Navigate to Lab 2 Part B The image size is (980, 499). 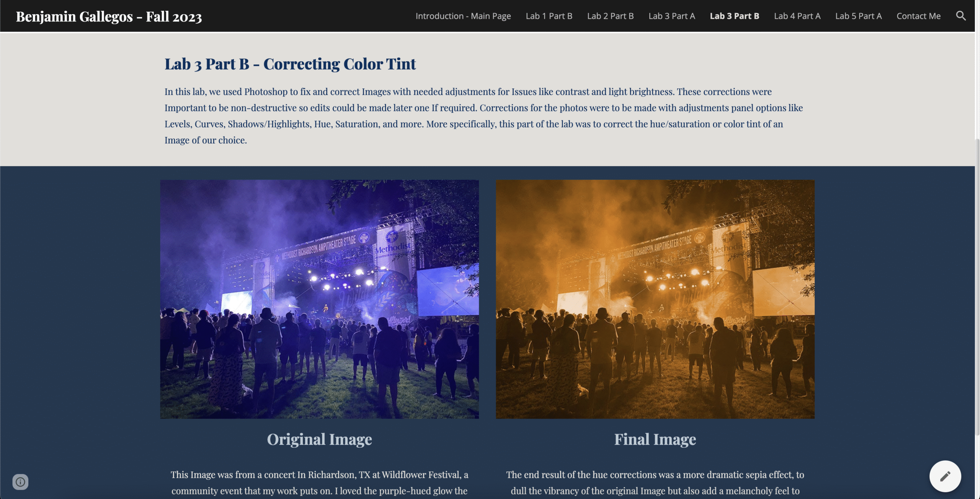tap(610, 16)
